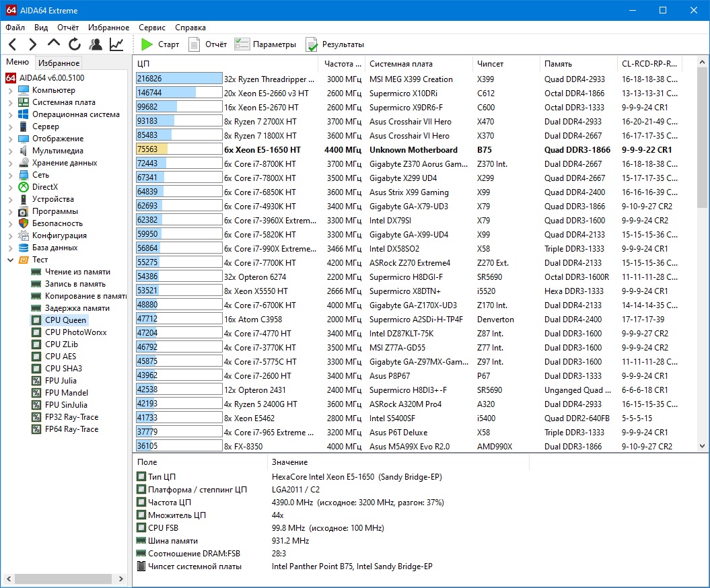This screenshot has width=710, height=588.
Task: Click the Отображение display icon
Action: (24, 139)
